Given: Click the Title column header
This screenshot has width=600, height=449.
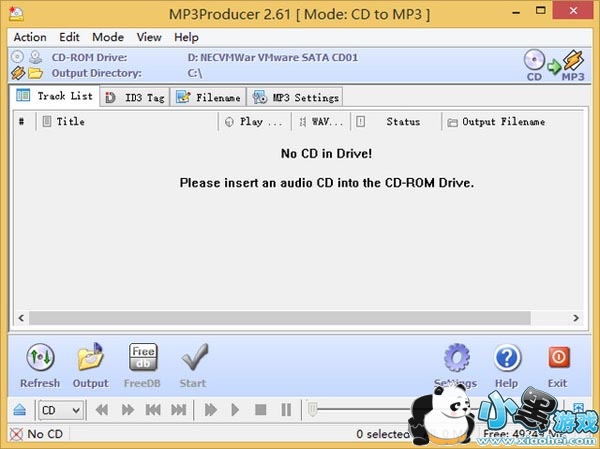Looking at the screenshot, I should [x=127, y=122].
